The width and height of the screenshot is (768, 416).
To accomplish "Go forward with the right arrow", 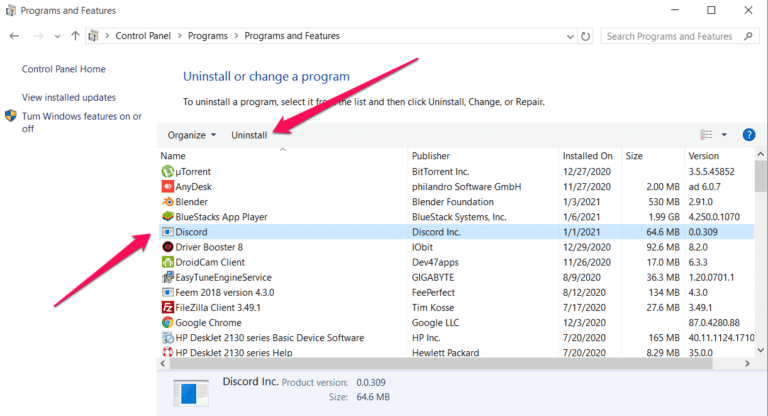I will [38, 36].
